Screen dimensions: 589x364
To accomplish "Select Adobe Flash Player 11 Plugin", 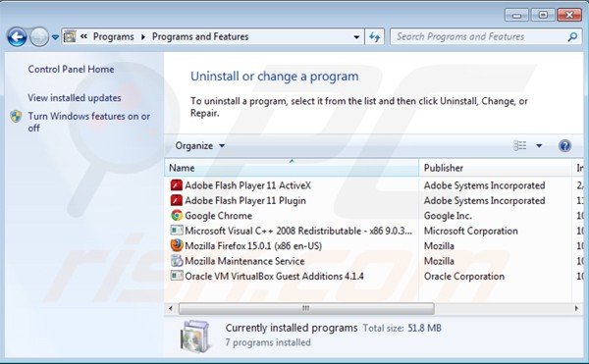I will click(245, 201).
